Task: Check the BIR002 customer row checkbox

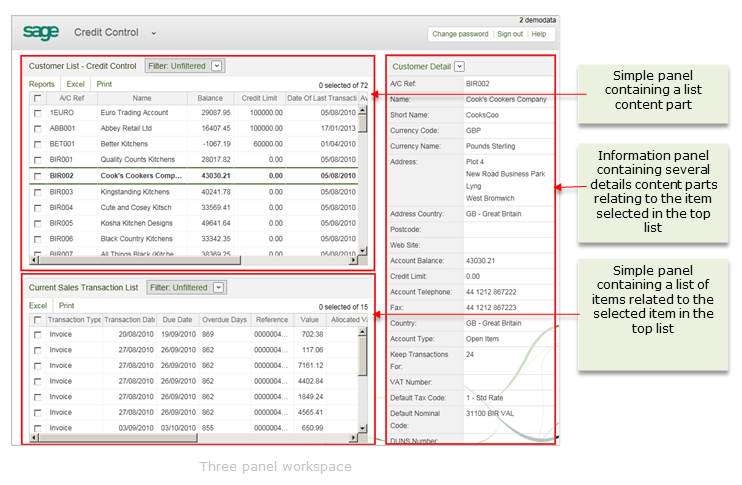Action: [x=37, y=176]
